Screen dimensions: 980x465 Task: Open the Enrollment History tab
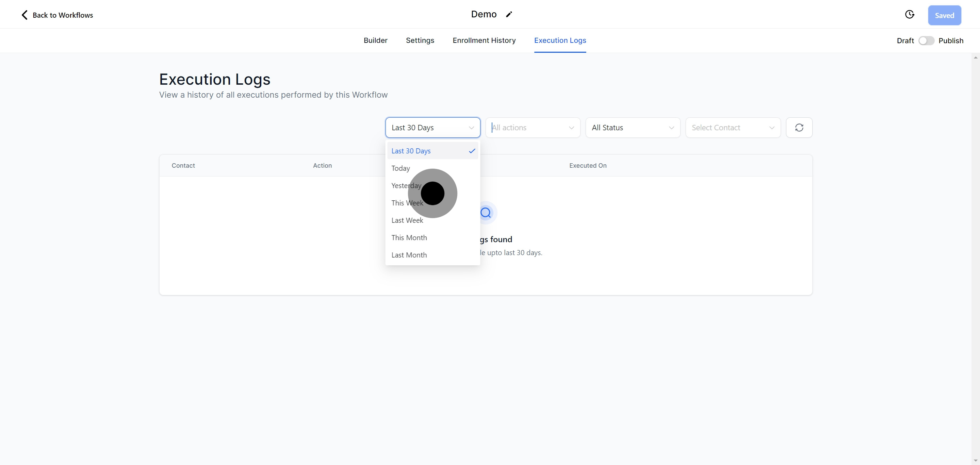pos(484,40)
